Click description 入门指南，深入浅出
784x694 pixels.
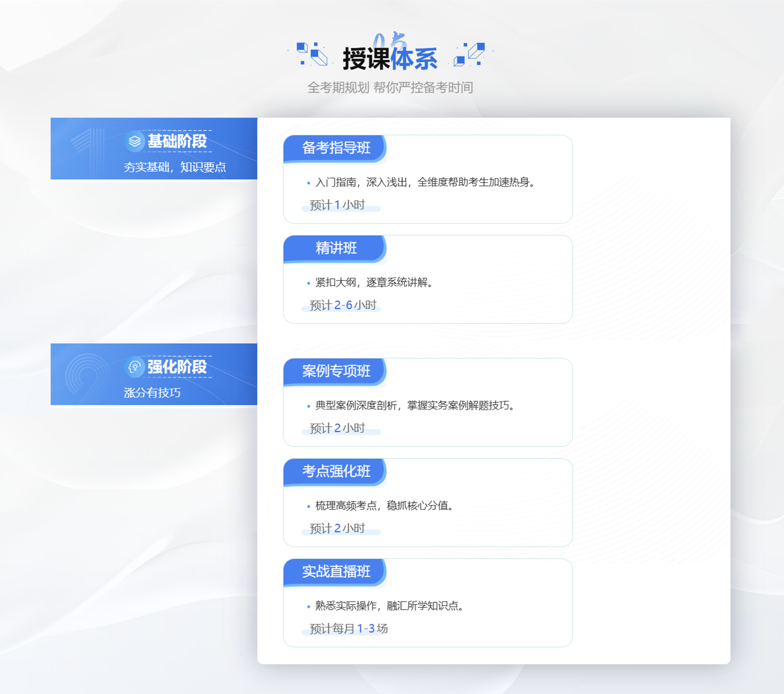point(361,182)
